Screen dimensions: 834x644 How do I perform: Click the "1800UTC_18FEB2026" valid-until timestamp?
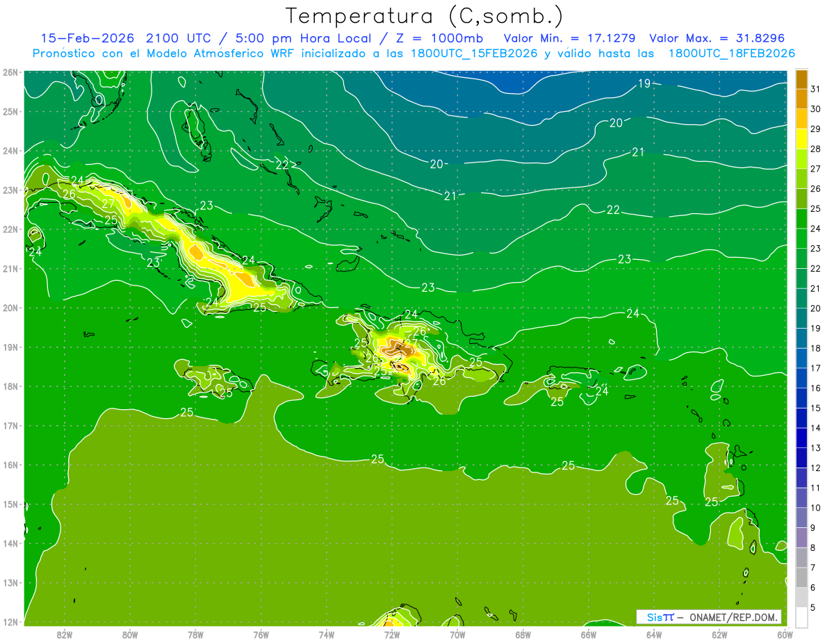(732, 53)
